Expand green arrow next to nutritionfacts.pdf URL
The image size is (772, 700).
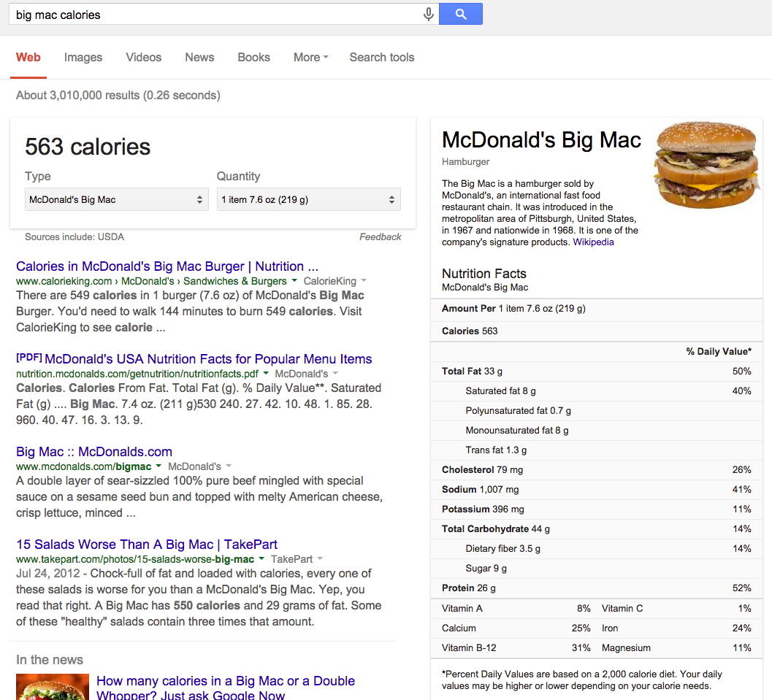coord(266,374)
